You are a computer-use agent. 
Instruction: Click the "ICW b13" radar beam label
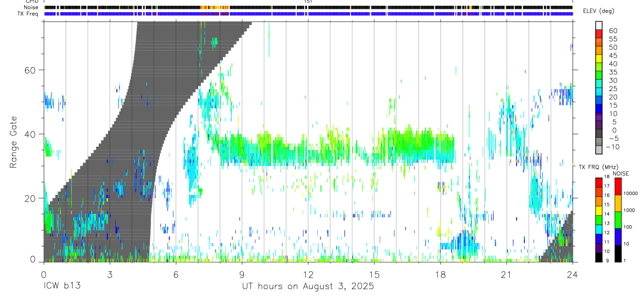[x=62, y=287]
